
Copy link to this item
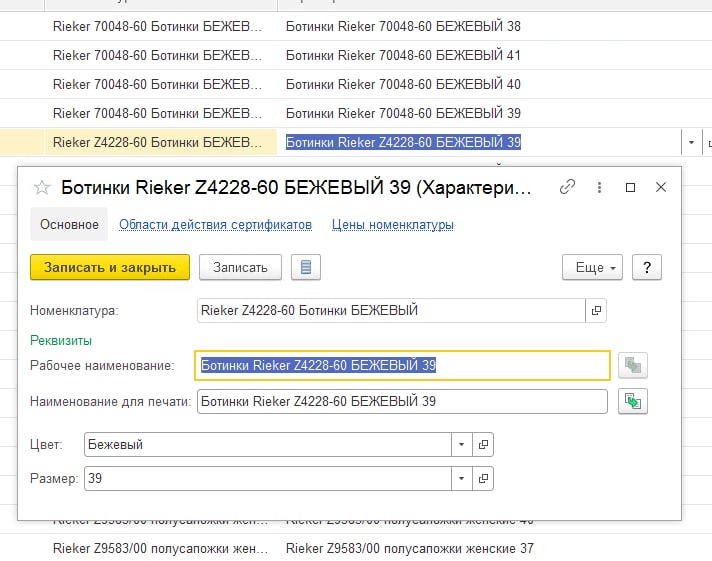point(567,187)
